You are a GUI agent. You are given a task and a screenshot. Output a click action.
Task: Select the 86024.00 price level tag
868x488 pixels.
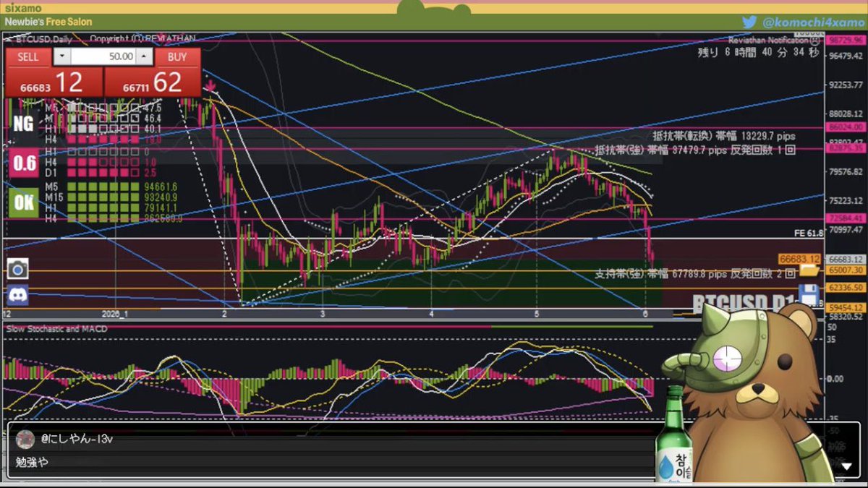845,127
